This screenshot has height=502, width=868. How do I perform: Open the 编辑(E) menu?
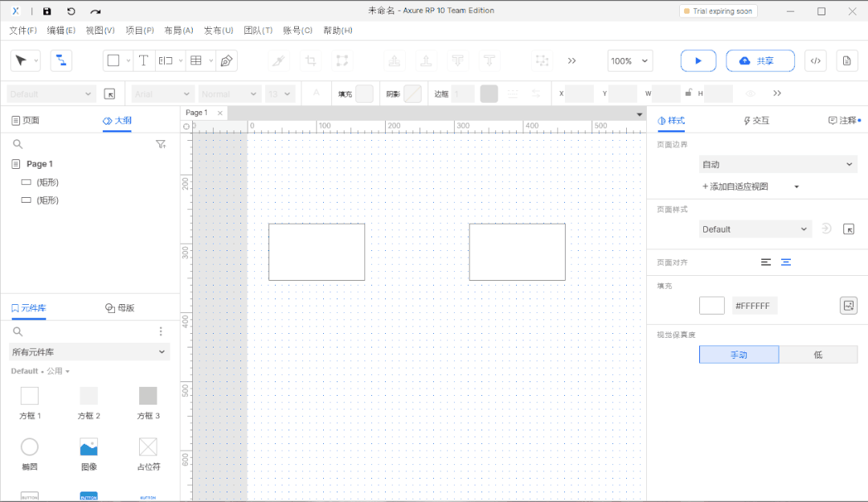click(61, 31)
